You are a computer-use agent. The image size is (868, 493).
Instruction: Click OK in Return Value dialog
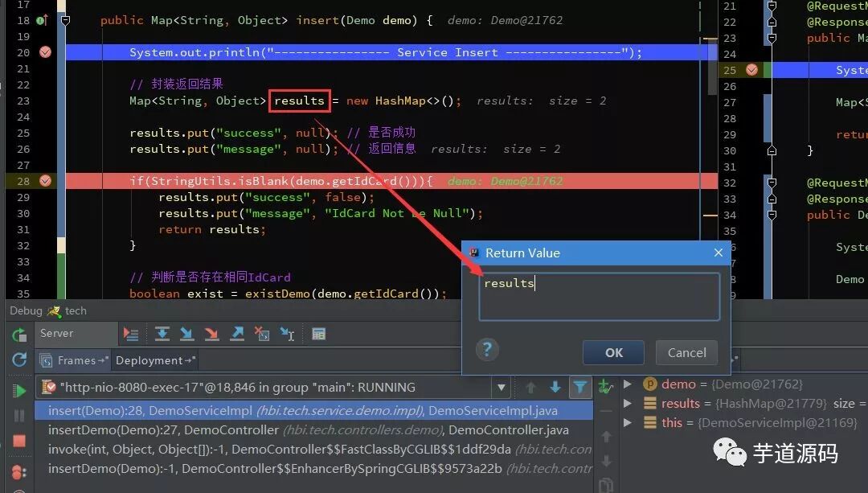613,353
